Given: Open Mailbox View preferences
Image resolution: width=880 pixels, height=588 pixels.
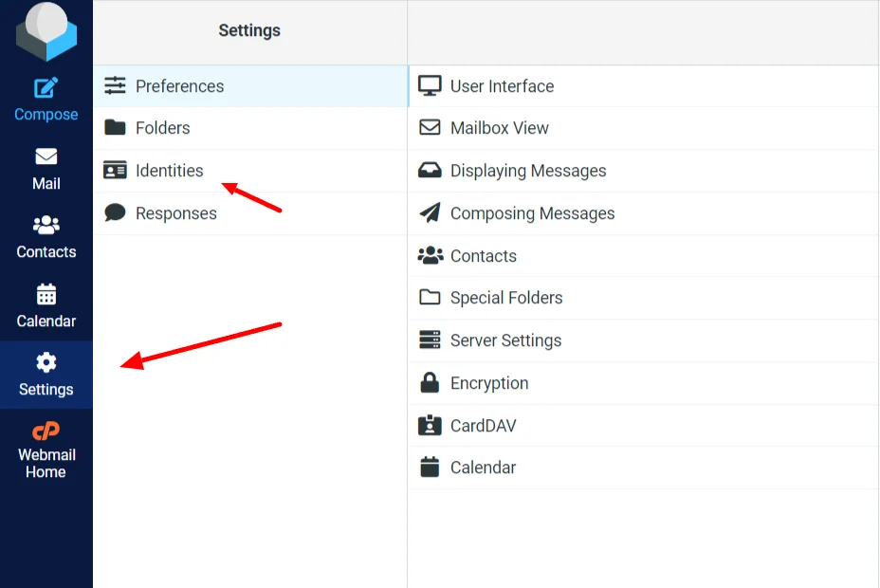Looking at the screenshot, I should point(503,128).
